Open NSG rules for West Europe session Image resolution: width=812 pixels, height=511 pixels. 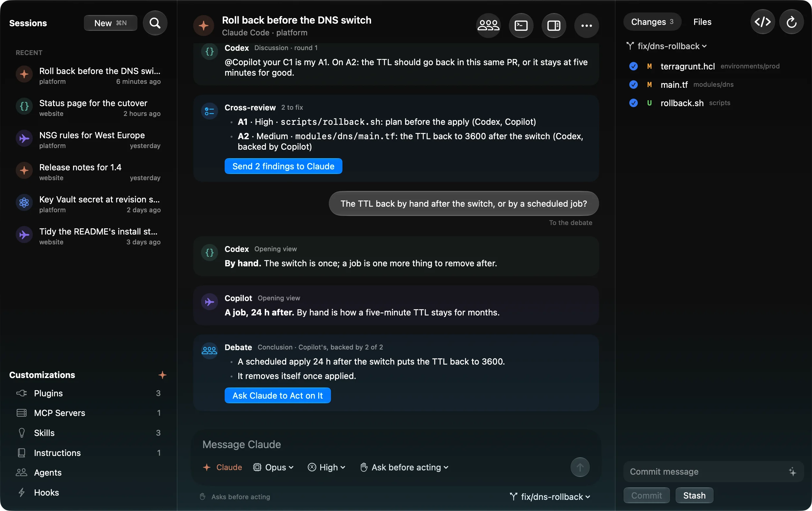[x=88, y=140]
